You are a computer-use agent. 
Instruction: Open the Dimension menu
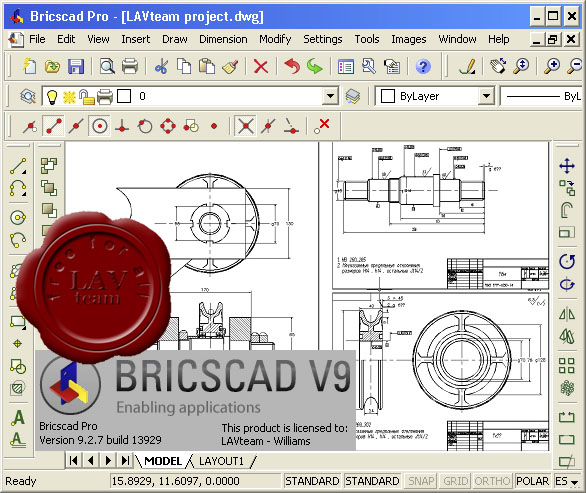point(223,39)
